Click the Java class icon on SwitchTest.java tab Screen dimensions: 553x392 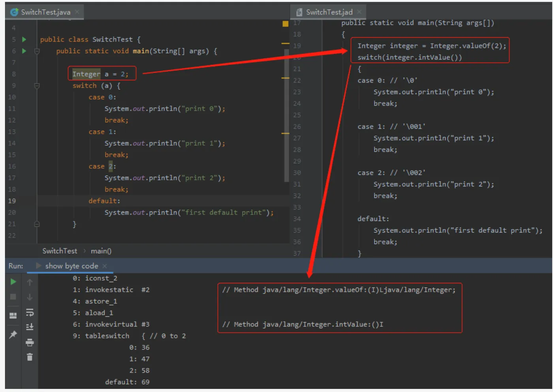tap(14, 12)
